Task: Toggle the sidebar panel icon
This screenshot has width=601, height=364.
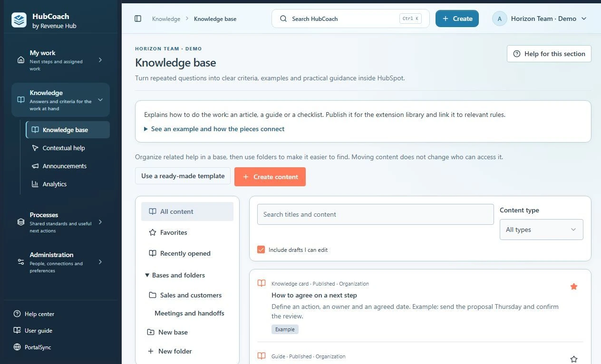Action: click(138, 19)
